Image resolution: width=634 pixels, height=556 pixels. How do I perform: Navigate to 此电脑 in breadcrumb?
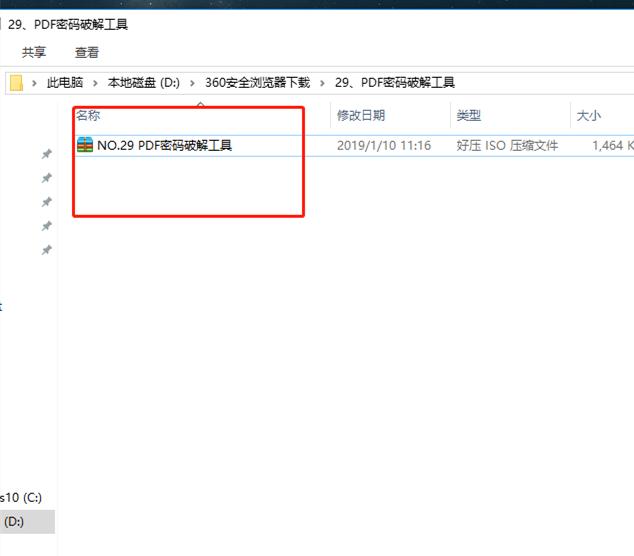click(x=65, y=82)
